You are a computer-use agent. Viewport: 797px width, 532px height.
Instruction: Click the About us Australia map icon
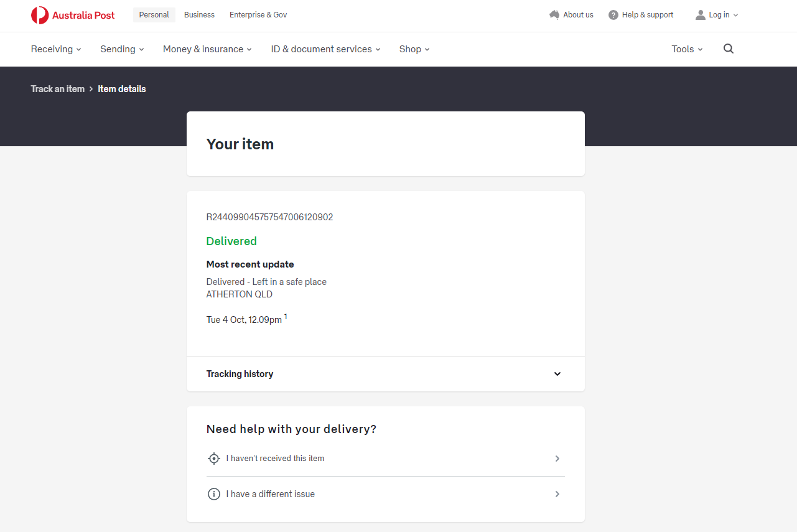pyautogui.click(x=554, y=15)
